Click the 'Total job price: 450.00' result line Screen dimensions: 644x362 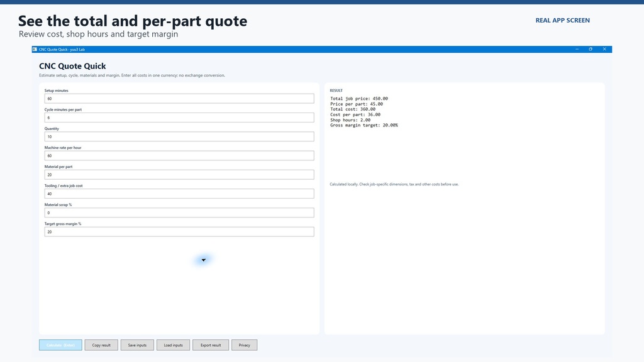pyautogui.click(x=359, y=99)
